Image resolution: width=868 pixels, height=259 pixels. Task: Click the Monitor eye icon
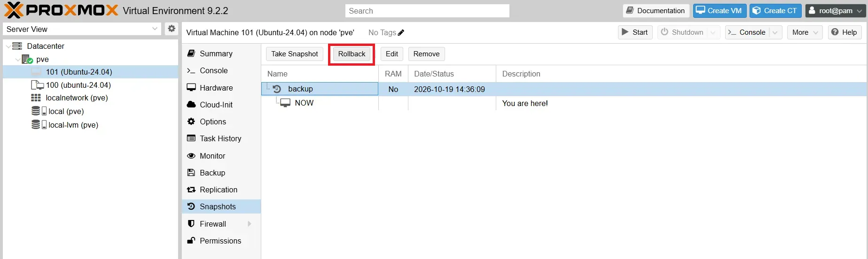tap(191, 156)
